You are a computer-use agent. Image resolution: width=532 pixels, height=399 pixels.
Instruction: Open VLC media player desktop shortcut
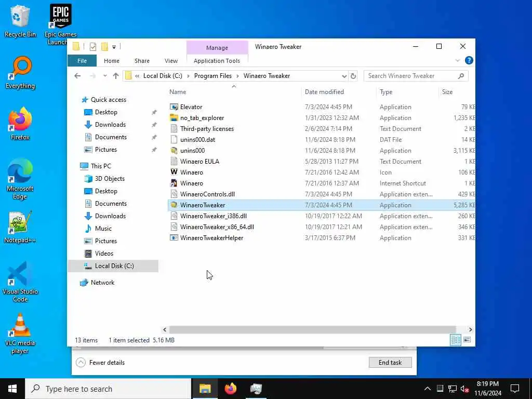click(20, 334)
